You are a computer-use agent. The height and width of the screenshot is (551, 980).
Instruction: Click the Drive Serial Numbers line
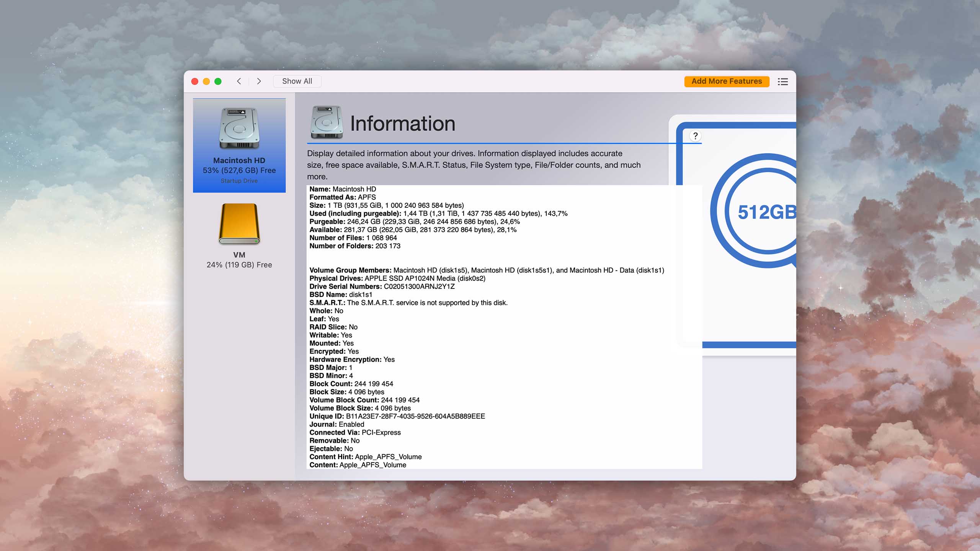382,286
